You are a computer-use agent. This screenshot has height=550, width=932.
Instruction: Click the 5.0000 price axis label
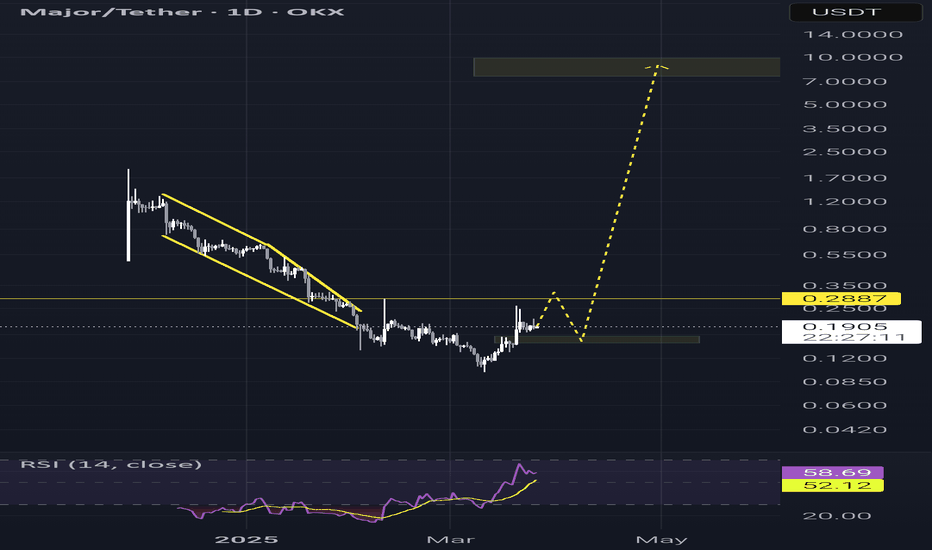(x=845, y=105)
